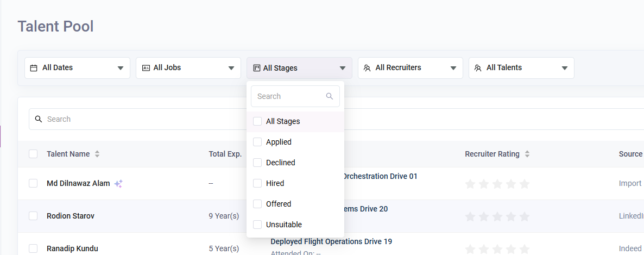Check the Applied stage checkbox
This screenshot has width=644, height=255.
click(257, 142)
